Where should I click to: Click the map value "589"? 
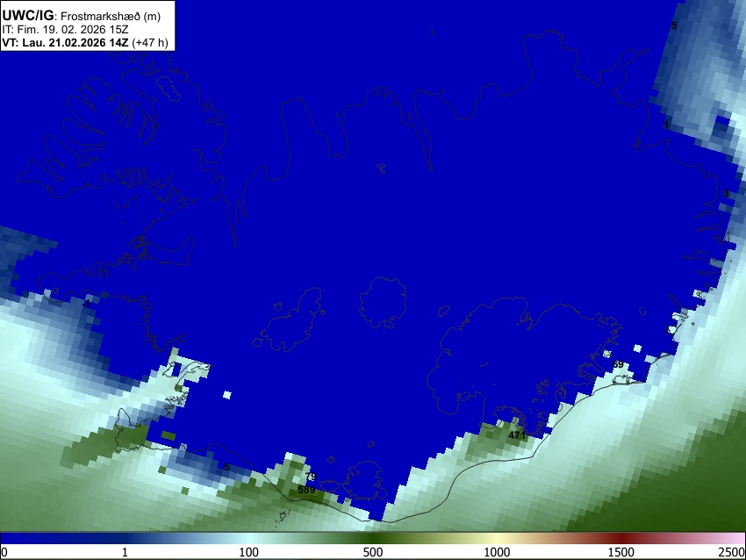pyautogui.click(x=306, y=490)
